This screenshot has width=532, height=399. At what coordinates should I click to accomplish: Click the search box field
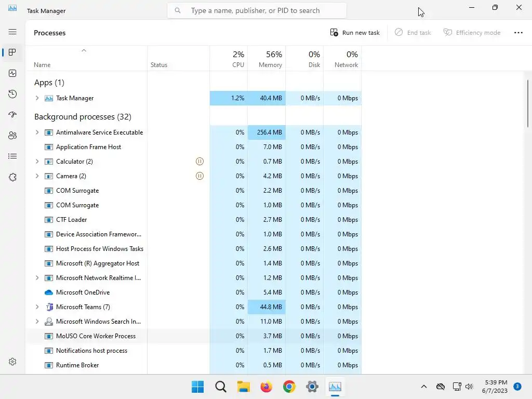pyautogui.click(x=257, y=10)
